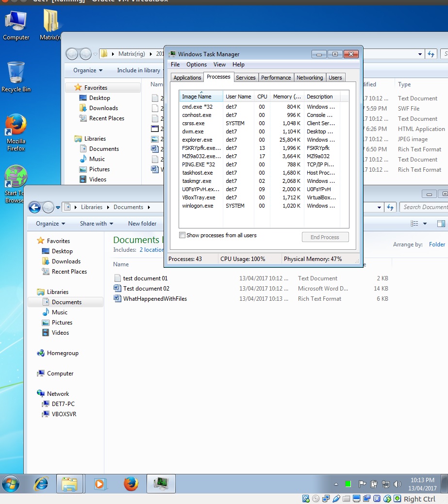Image resolution: width=448 pixels, height=504 pixels.
Task: Click New folder in the toolbar
Action: click(142, 224)
